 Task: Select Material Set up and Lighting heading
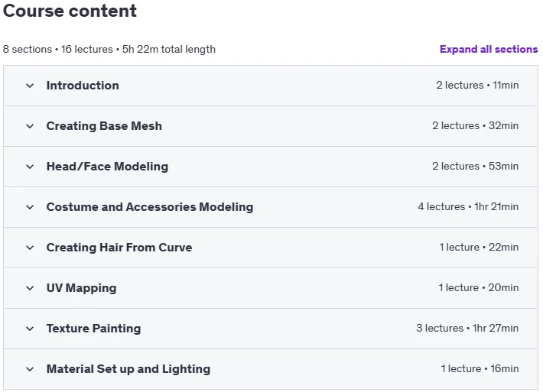tap(128, 369)
